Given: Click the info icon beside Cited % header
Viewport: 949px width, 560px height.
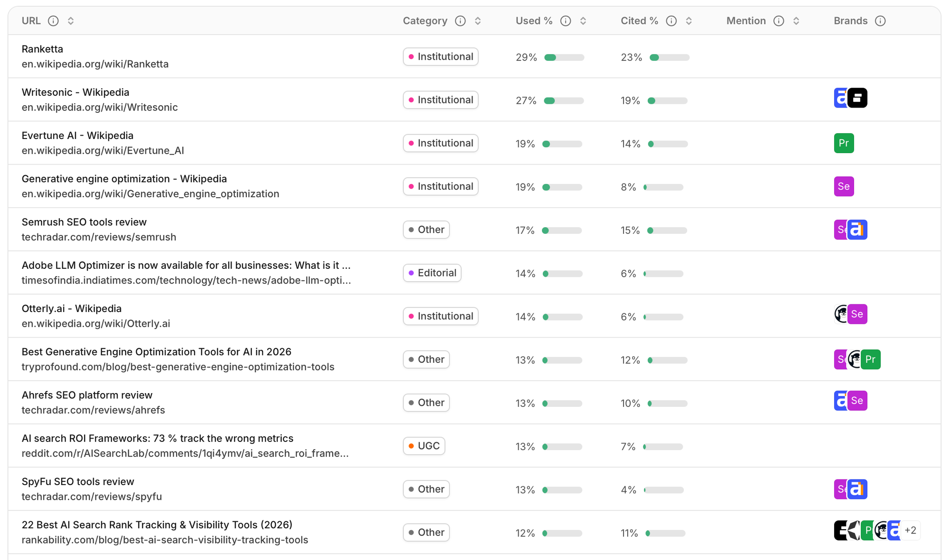Looking at the screenshot, I should point(671,21).
